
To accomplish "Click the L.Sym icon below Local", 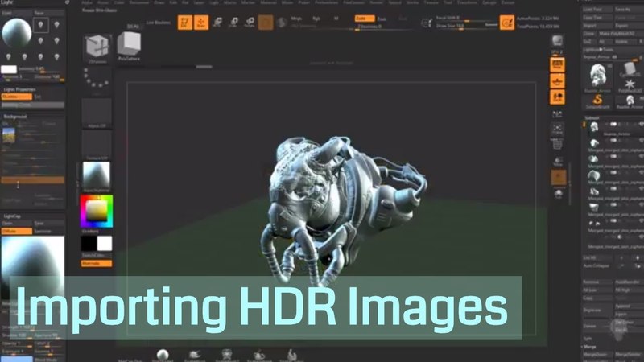I will point(557,114).
